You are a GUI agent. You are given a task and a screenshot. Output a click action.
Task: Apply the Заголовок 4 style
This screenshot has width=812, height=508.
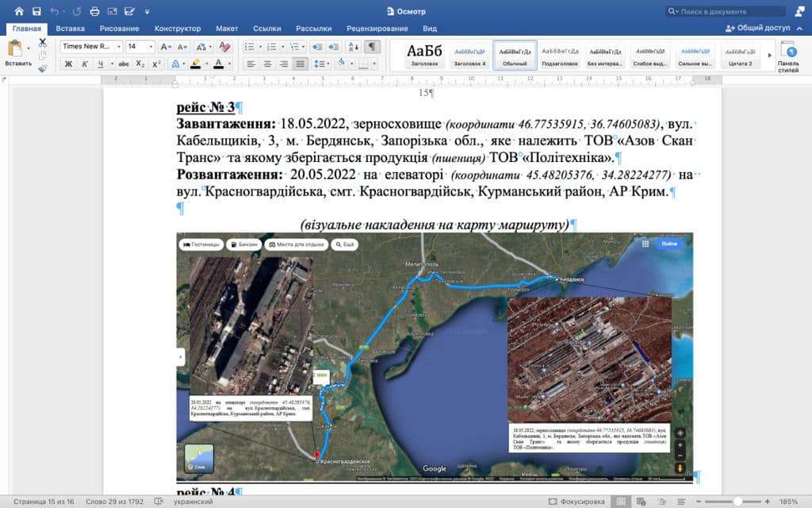[469, 55]
